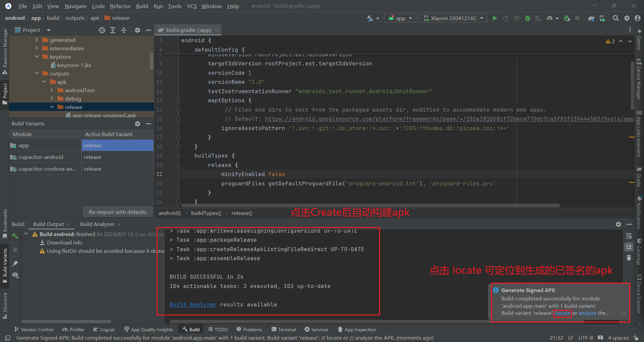Open editor tab options kebab menu
This screenshot has width=644, height=342.
(x=630, y=30)
